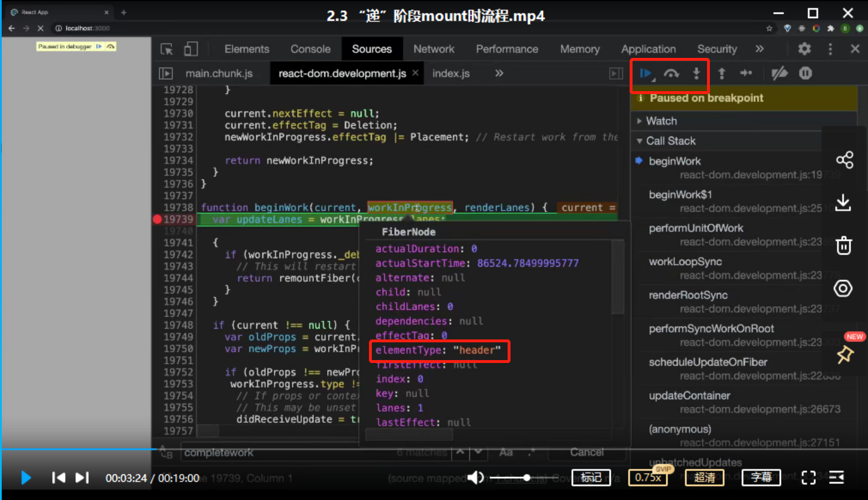Click the circular record target icon
This screenshot has height=500, width=868.
[843, 288]
